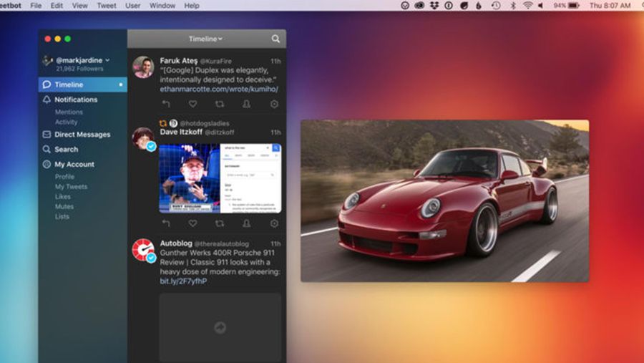Open the View menu
The height and width of the screenshot is (363, 644).
pos(79,5)
